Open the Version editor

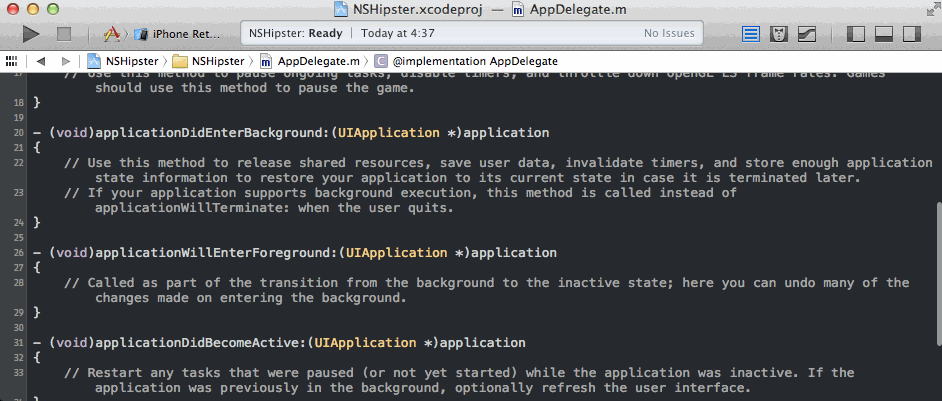point(806,34)
